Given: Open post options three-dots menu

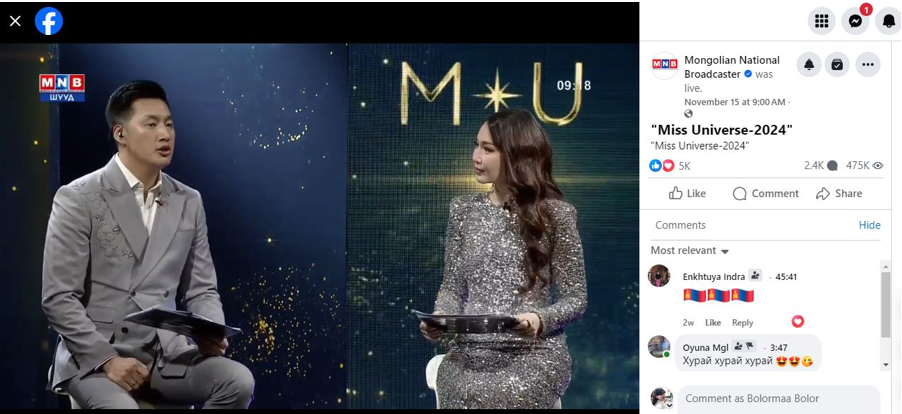Looking at the screenshot, I should (868, 64).
